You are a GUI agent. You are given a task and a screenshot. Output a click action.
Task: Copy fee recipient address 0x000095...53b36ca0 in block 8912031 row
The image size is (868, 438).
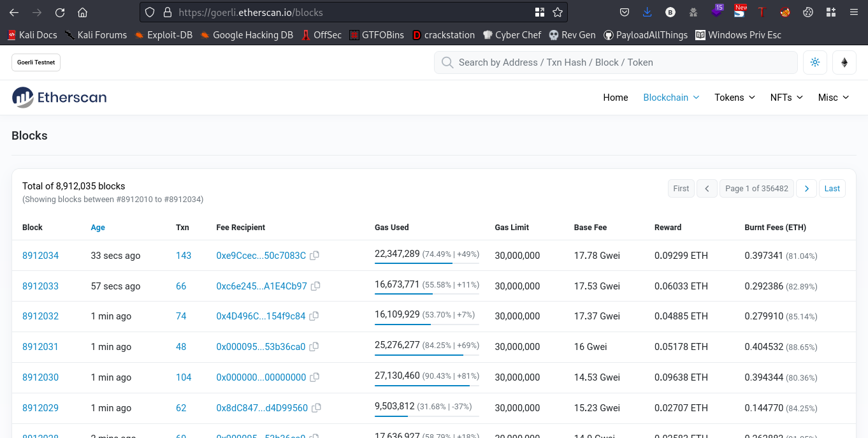point(314,347)
